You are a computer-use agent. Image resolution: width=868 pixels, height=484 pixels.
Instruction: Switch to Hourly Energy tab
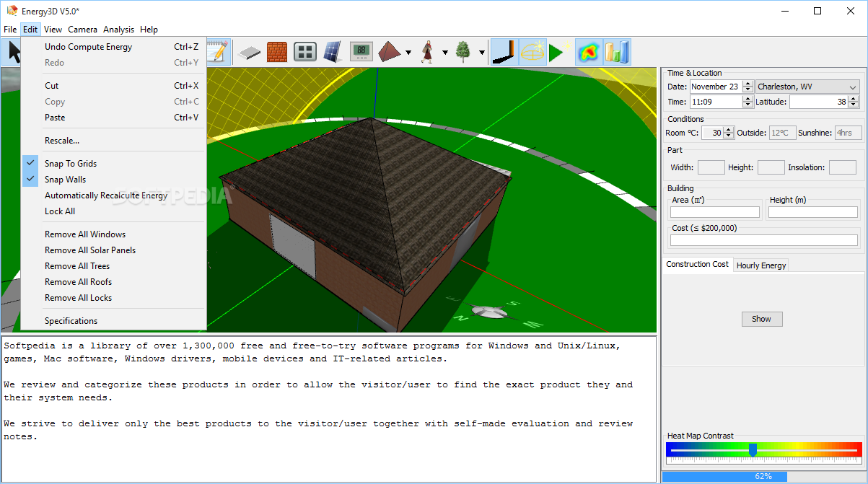[x=761, y=265]
